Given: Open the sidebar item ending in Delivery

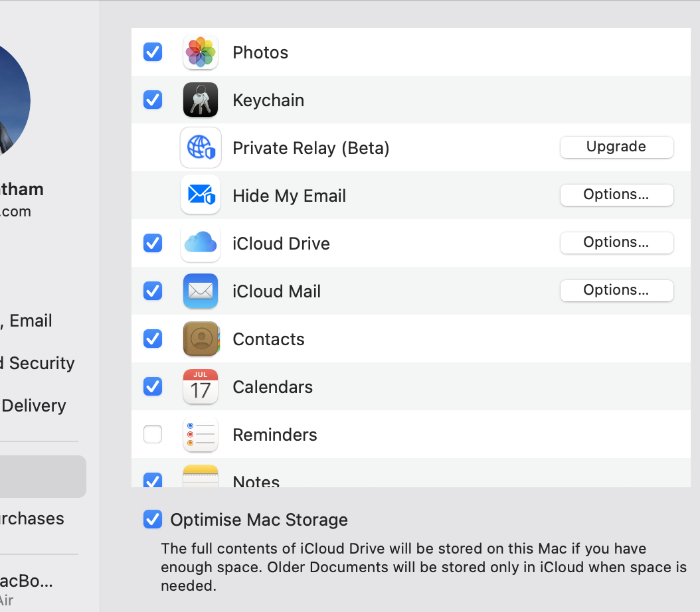Looking at the screenshot, I should point(33,406).
